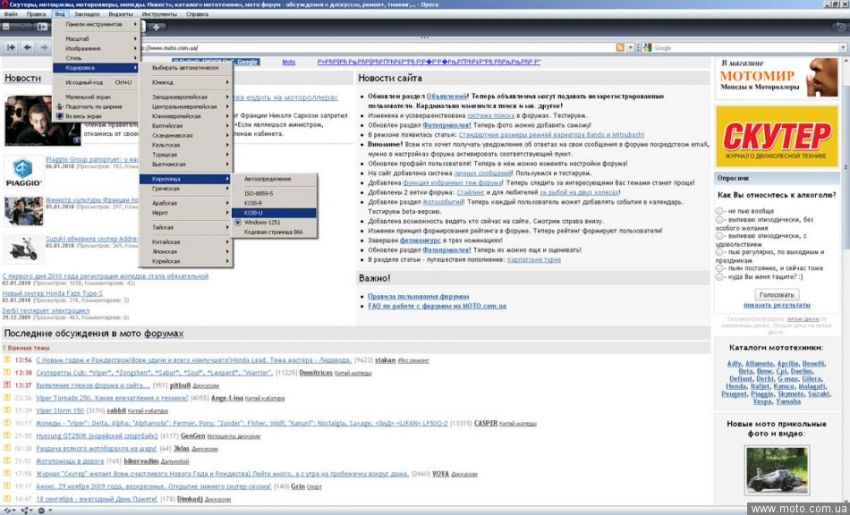Open the Справка menu
This screenshot has width=850, height=515.
(x=197, y=14)
